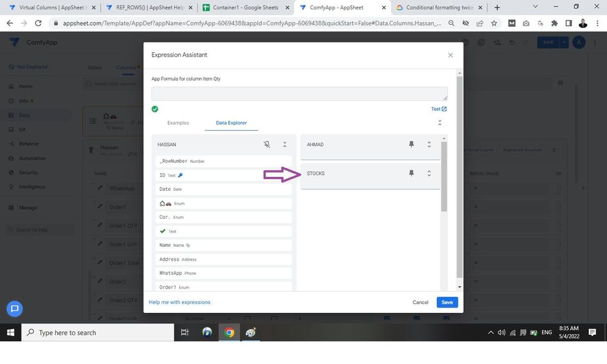Choose the Date column in HASSAN

click(x=224, y=189)
